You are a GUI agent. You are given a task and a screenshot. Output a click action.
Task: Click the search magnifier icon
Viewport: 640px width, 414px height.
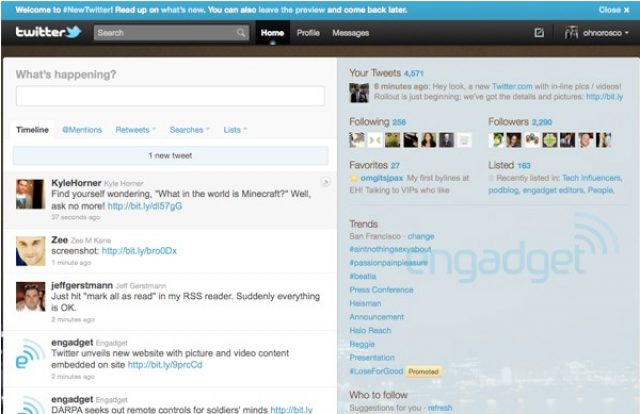click(241, 33)
